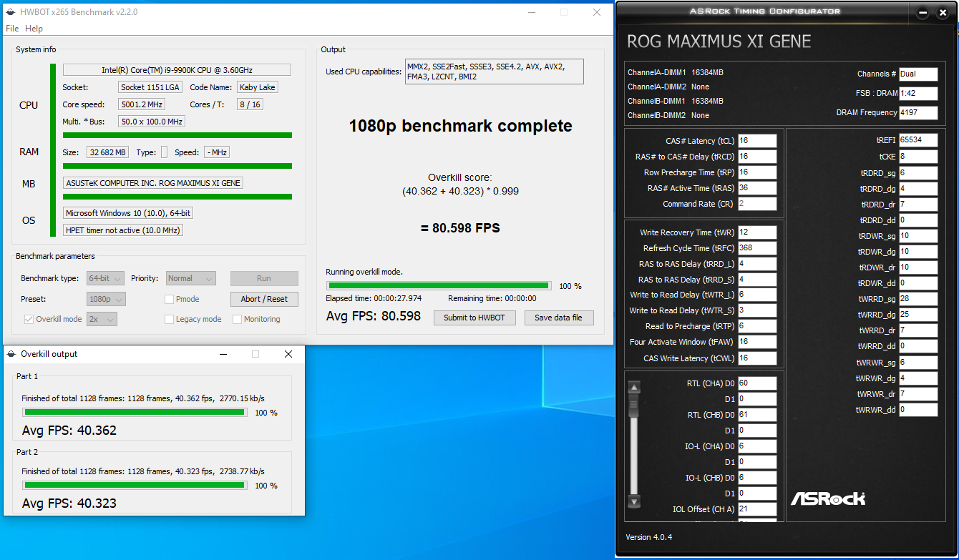
Task: Click the Core speed field showing 5001.2 MHz
Action: (x=142, y=104)
